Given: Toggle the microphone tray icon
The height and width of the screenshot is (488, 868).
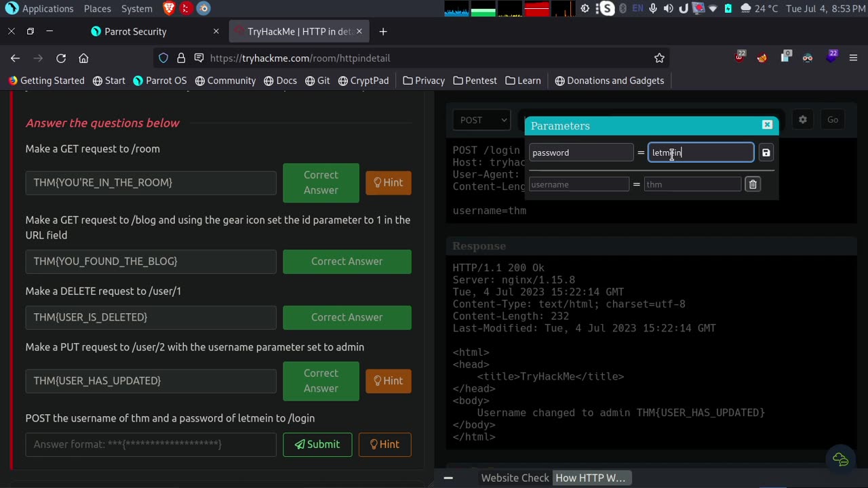Looking at the screenshot, I should (653, 9).
